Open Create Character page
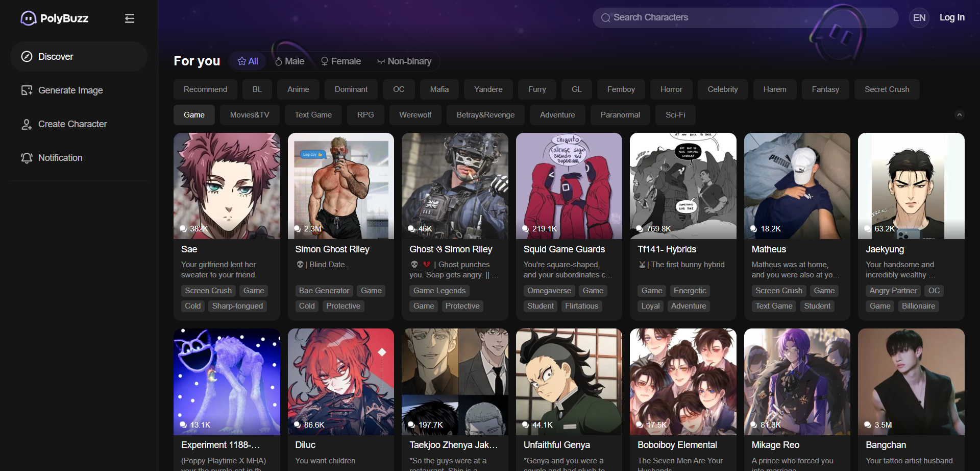This screenshot has width=980, height=471. click(x=79, y=124)
